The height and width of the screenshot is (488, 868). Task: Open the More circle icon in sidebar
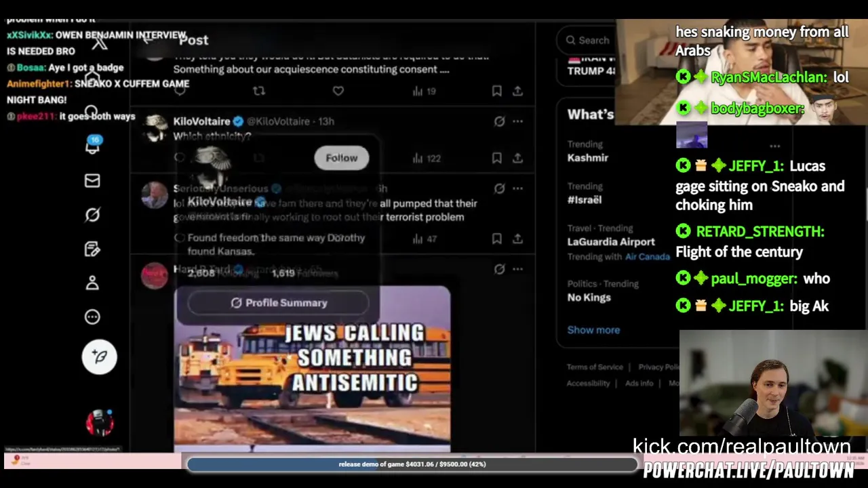click(x=92, y=317)
